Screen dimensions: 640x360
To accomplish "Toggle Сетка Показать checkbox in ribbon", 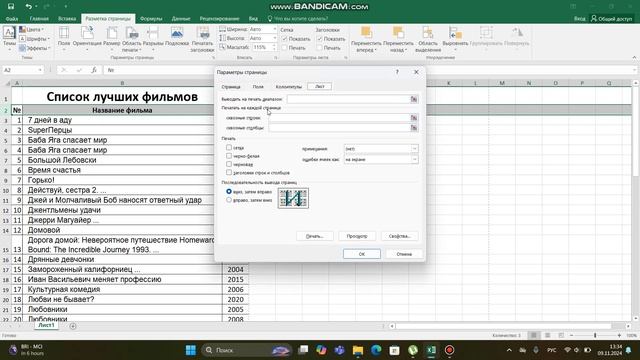I will coord(285,39).
